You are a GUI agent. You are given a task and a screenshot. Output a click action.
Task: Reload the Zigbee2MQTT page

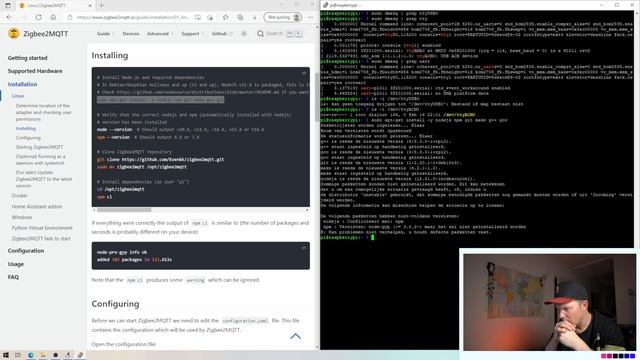tap(38, 18)
